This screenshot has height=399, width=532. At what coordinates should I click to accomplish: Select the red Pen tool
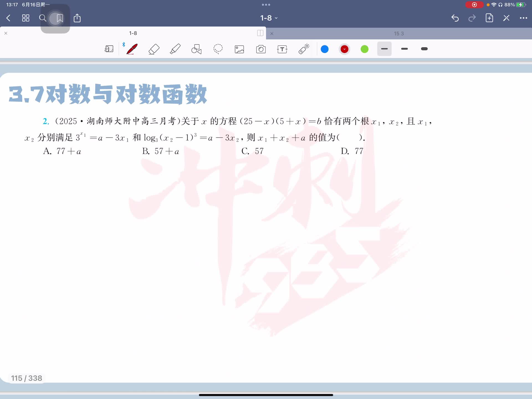tap(132, 49)
